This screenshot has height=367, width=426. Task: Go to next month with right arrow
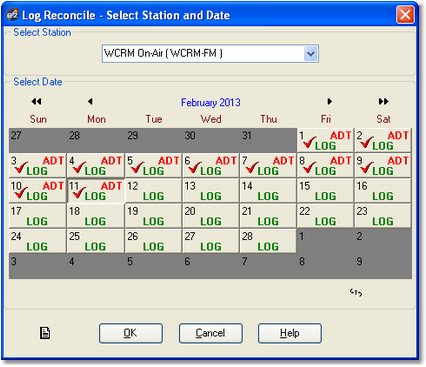[x=330, y=101]
